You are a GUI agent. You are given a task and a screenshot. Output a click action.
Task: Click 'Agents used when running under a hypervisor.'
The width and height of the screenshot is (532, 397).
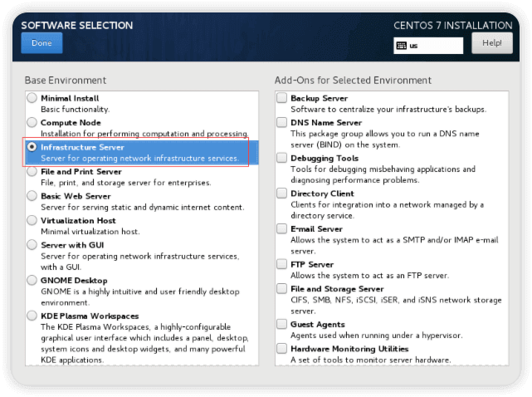[376, 336]
